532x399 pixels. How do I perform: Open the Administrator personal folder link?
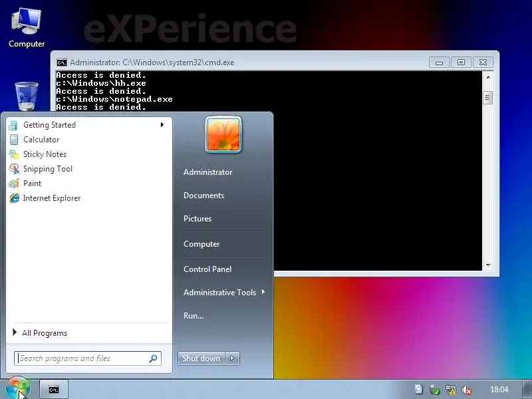point(207,172)
